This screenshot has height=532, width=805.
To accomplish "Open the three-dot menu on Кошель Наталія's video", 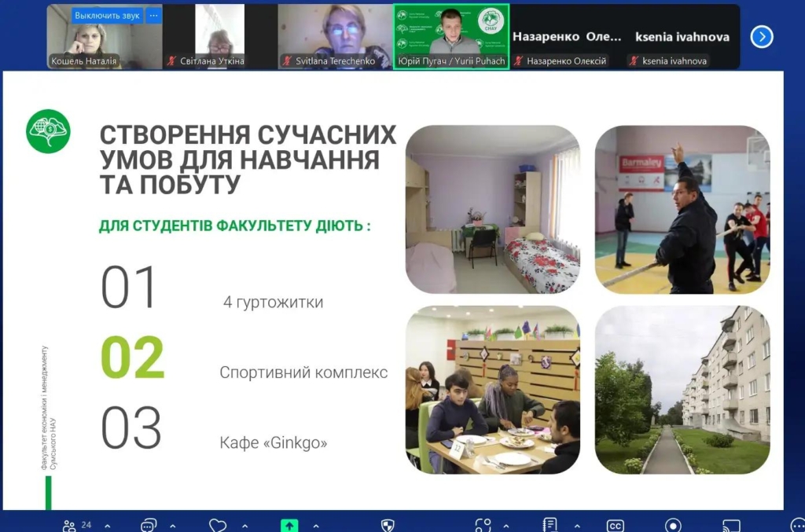I will click(153, 16).
